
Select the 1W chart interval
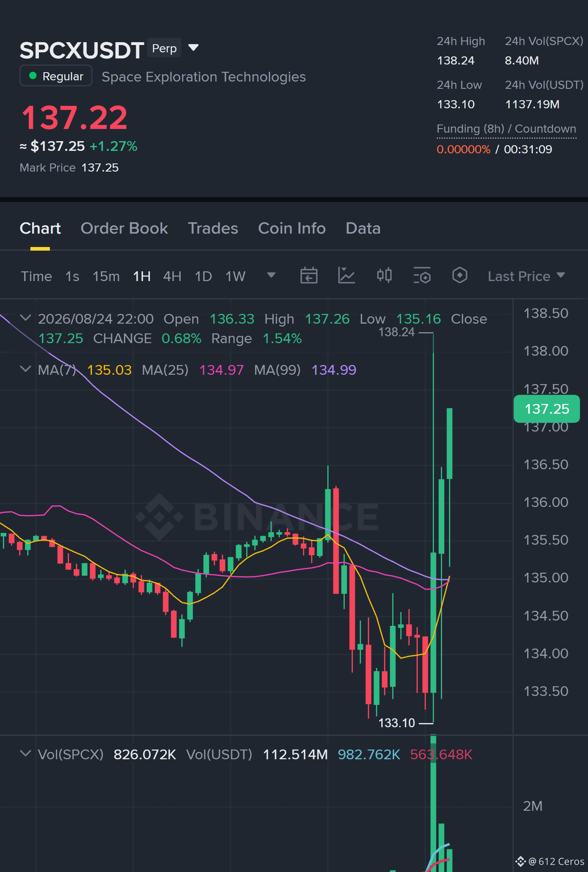[x=236, y=276]
